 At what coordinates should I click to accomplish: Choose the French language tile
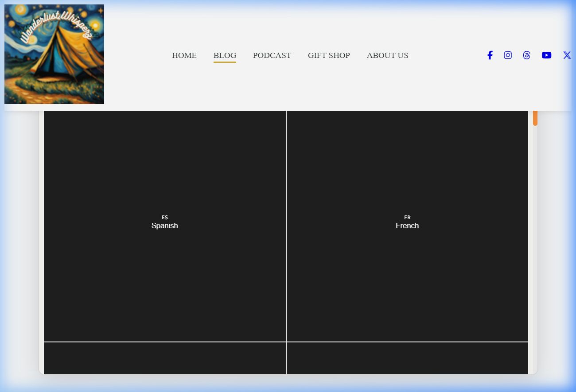point(407,266)
